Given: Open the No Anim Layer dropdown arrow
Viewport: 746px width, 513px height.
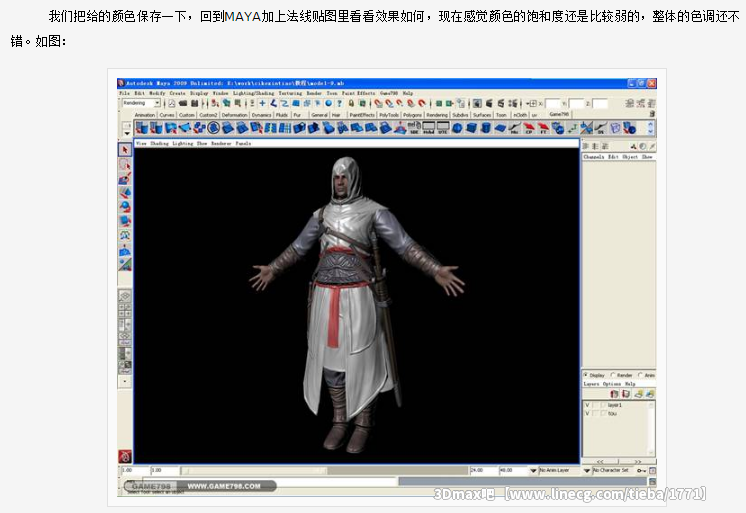Looking at the screenshot, I should (533, 470).
